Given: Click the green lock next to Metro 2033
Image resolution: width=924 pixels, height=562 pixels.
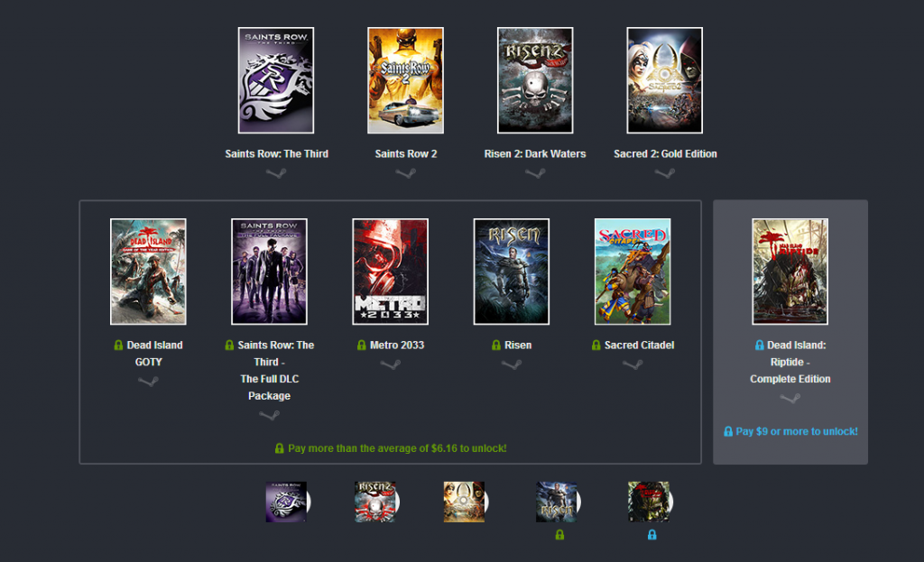Looking at the screenshot, I should click(362, 345).
